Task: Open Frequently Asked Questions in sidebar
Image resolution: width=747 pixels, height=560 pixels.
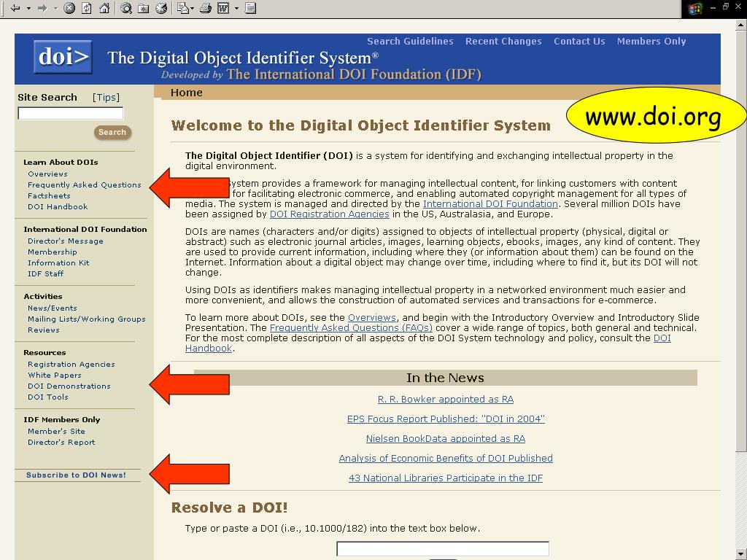Action: (x=85, y=184)
